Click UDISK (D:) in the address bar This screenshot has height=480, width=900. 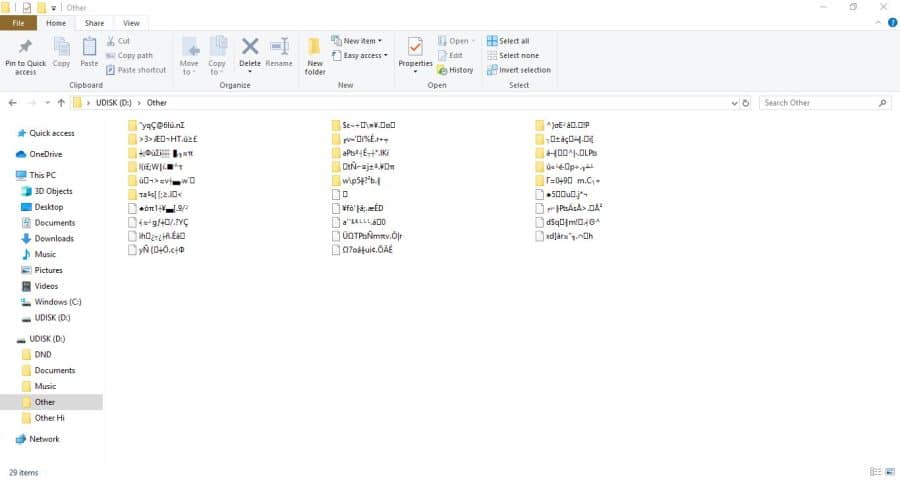[x=114, y=103]
